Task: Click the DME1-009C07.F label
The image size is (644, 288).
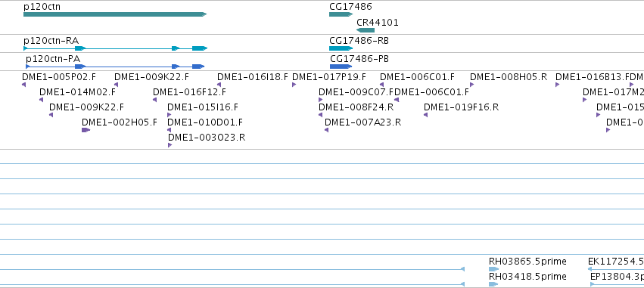Action: click(x=356, y=92)
